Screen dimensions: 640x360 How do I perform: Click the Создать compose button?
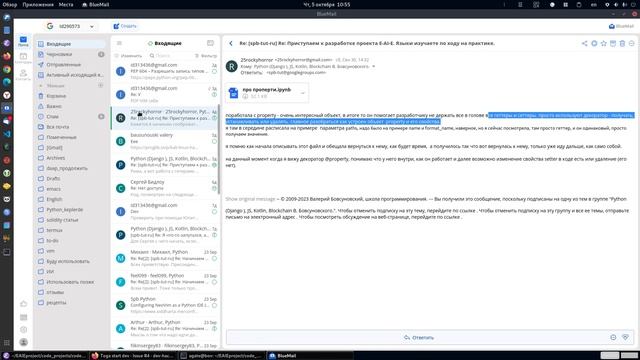(125, 26)
